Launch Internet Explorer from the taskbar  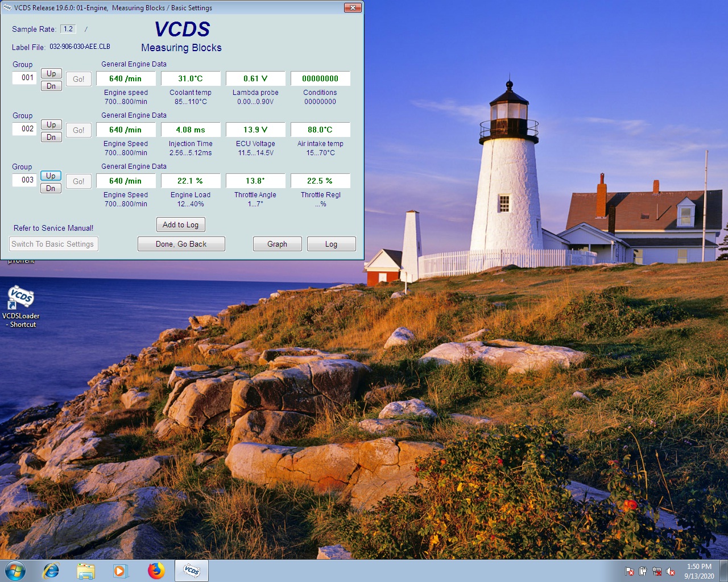click(51, 571)
